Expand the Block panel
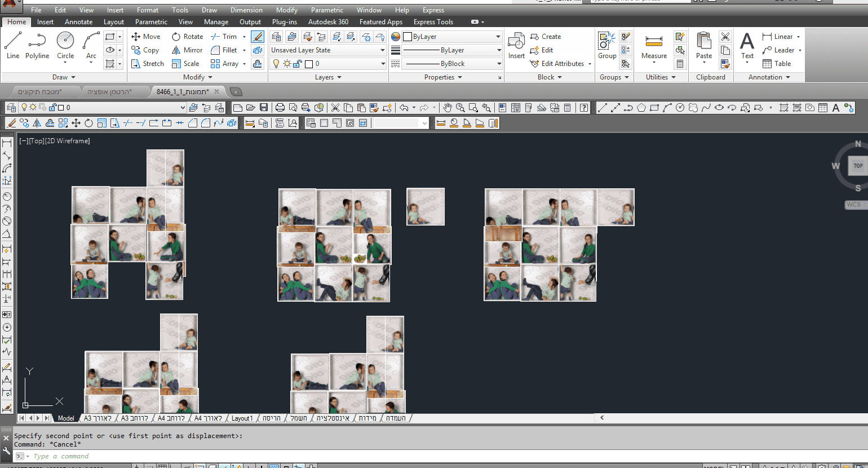 click(550, 77)
